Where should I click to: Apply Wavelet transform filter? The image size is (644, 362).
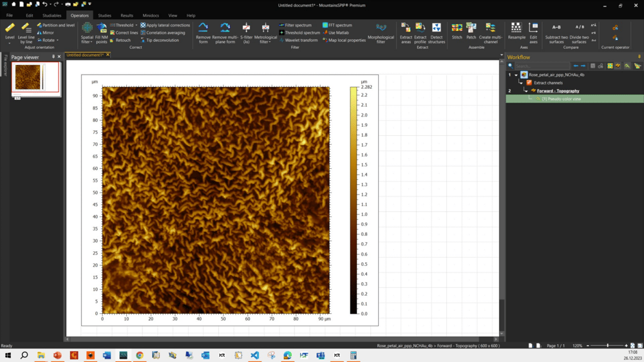298,41
